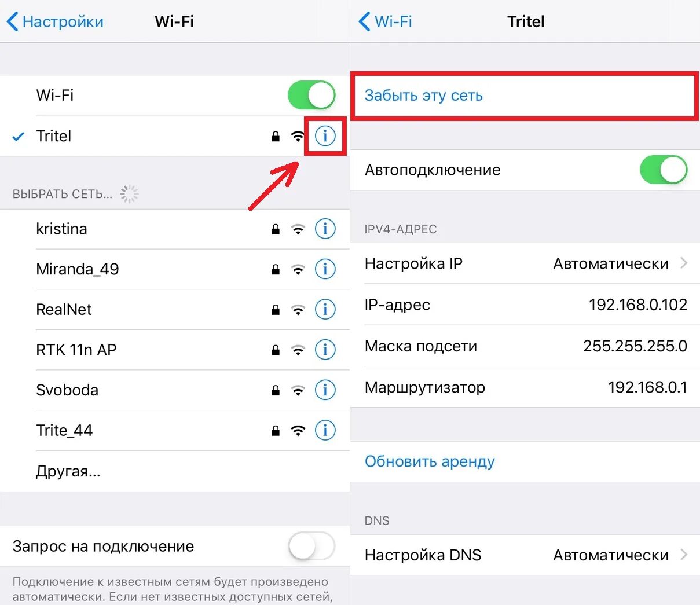Expand Настройка DNS options chevron
This screenshot has height=605, width=700.
[684, 555]
